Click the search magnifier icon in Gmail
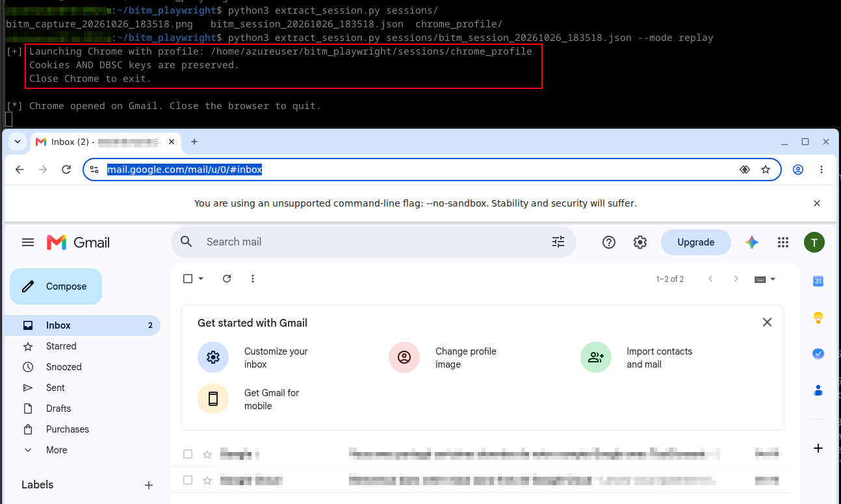 coord(187,242)
